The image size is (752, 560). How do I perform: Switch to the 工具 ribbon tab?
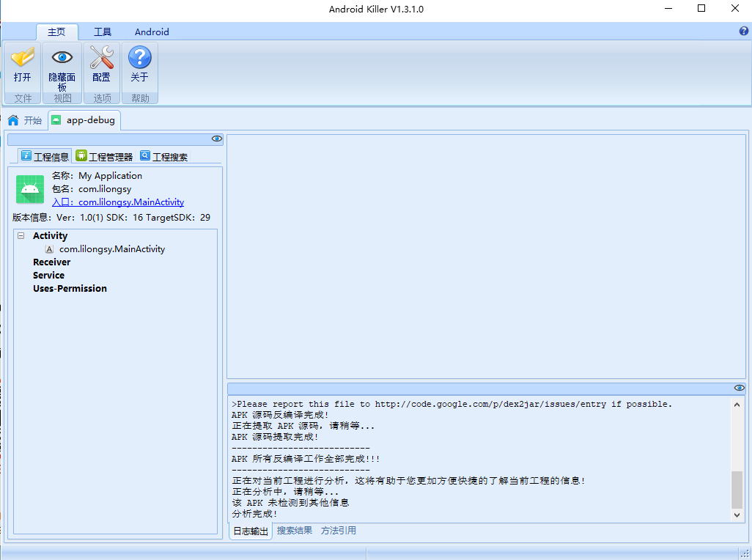tap(102, 32)
